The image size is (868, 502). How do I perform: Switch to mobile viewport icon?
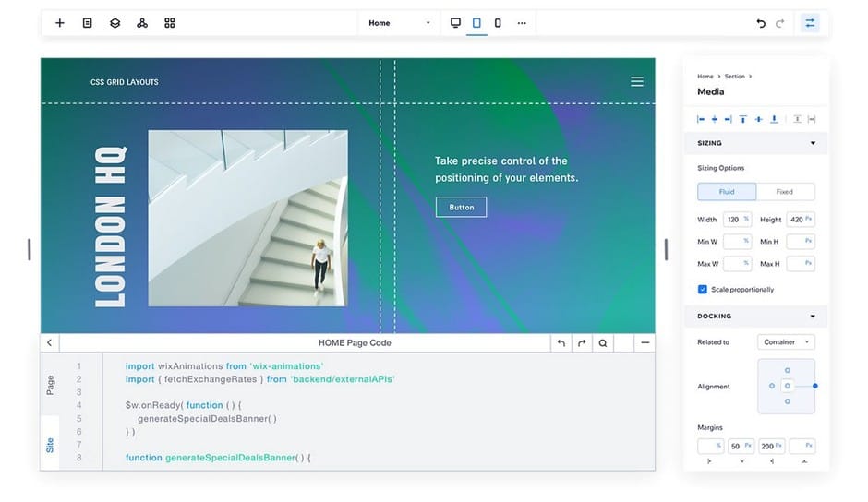pos(498,23)
